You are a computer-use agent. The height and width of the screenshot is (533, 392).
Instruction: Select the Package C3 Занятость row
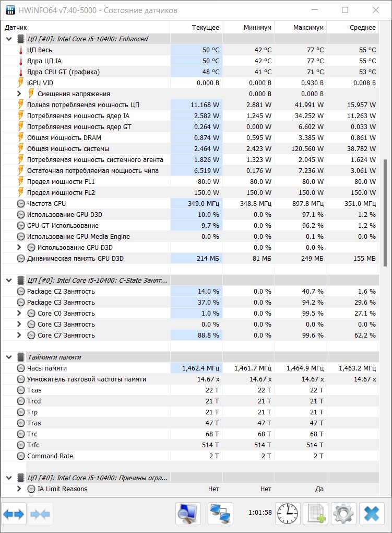190,302
